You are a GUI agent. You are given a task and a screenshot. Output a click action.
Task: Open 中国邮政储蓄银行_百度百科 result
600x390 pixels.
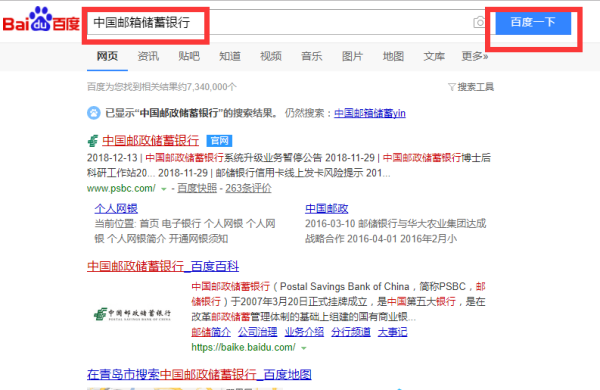[163, 266]
